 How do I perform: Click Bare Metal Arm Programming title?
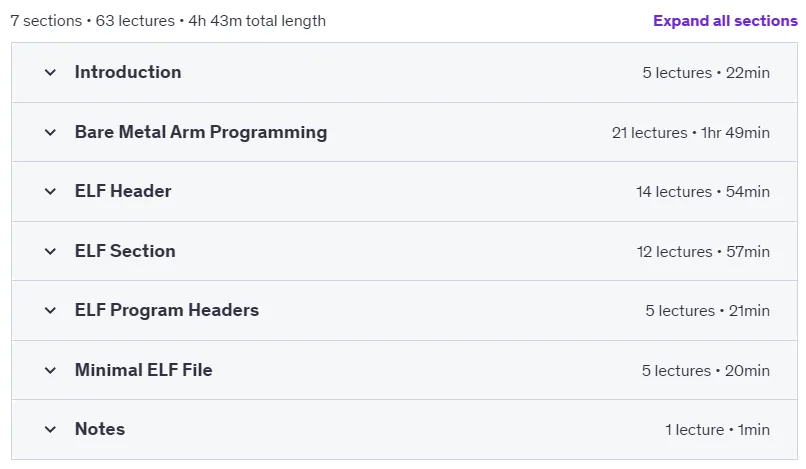[x=201, y=133]
